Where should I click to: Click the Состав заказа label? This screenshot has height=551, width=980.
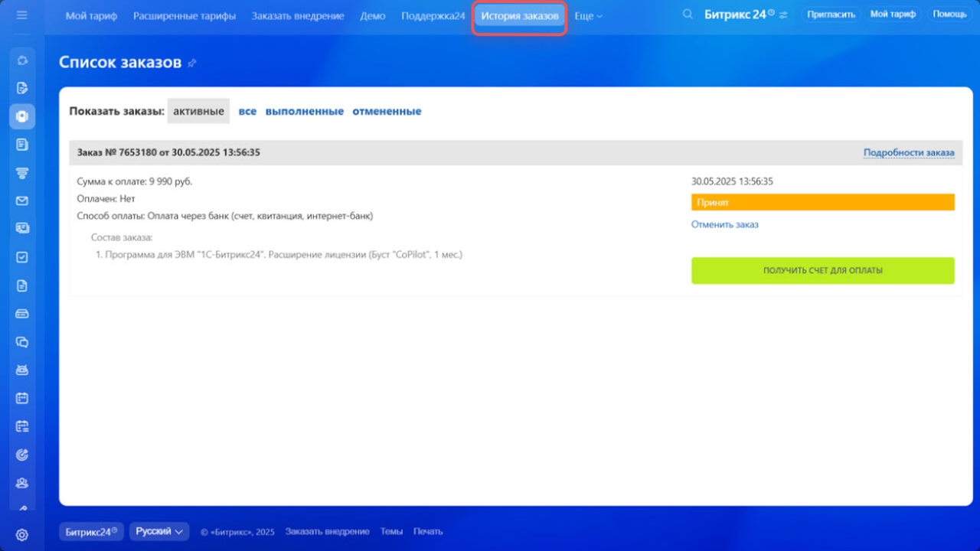coord(122,237)
